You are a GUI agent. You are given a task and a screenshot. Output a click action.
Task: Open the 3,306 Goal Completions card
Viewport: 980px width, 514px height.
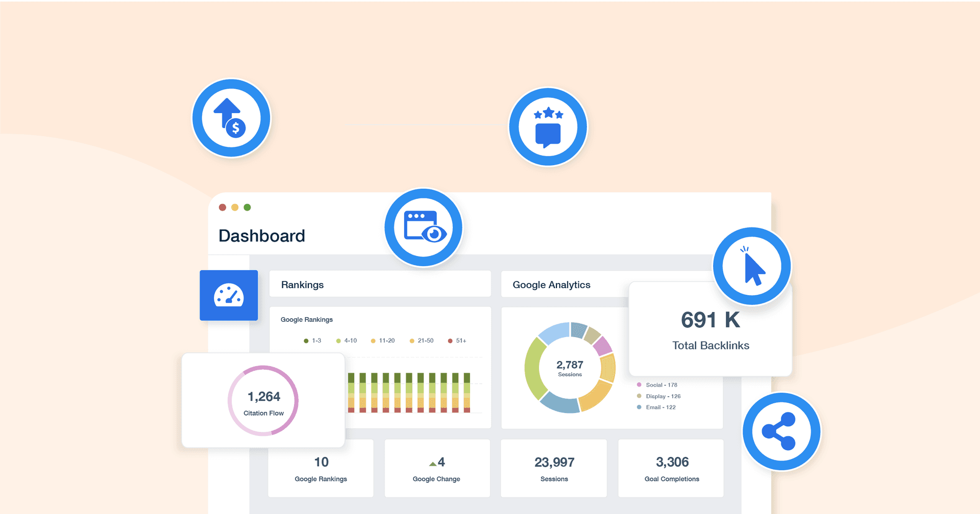pos(671,468)
